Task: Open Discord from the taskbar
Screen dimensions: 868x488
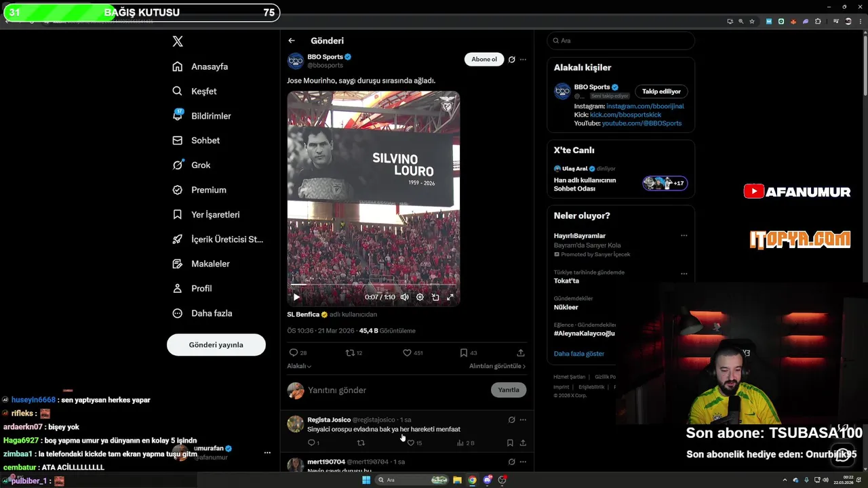Action: click(x=487, y=480)
